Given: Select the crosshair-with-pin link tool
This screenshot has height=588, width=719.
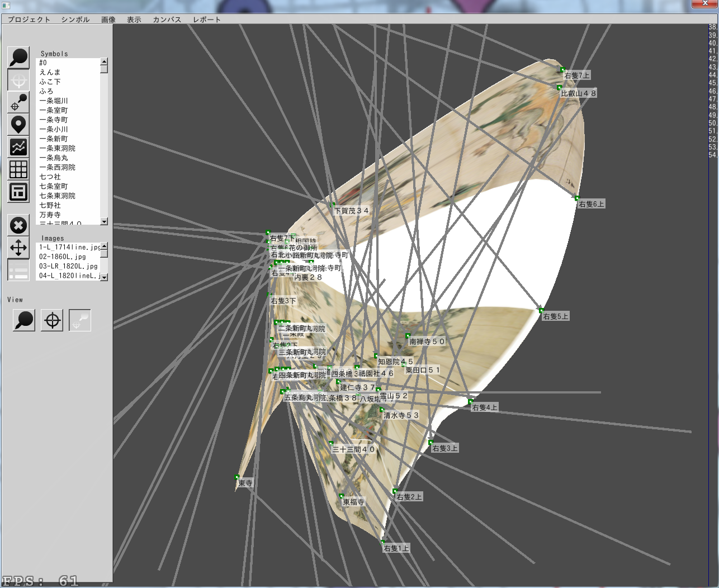Looking at the screenshot, I should (x=18, y=102).
